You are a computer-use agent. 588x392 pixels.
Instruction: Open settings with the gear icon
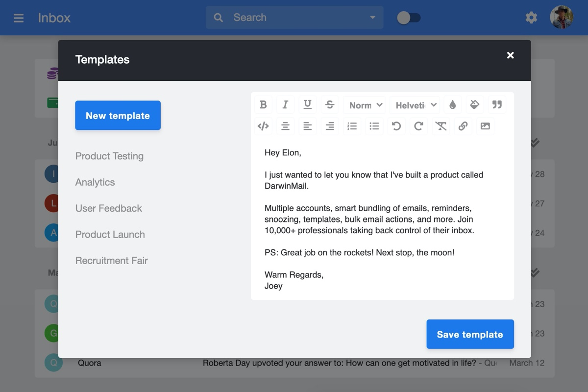tap(531, 18)
